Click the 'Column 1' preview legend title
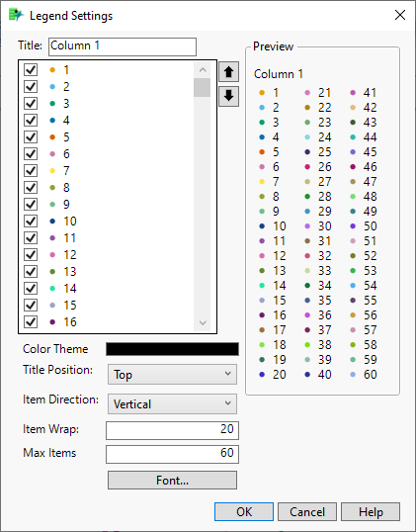Viewport: 416px width, 532px height. click(279, 74)
